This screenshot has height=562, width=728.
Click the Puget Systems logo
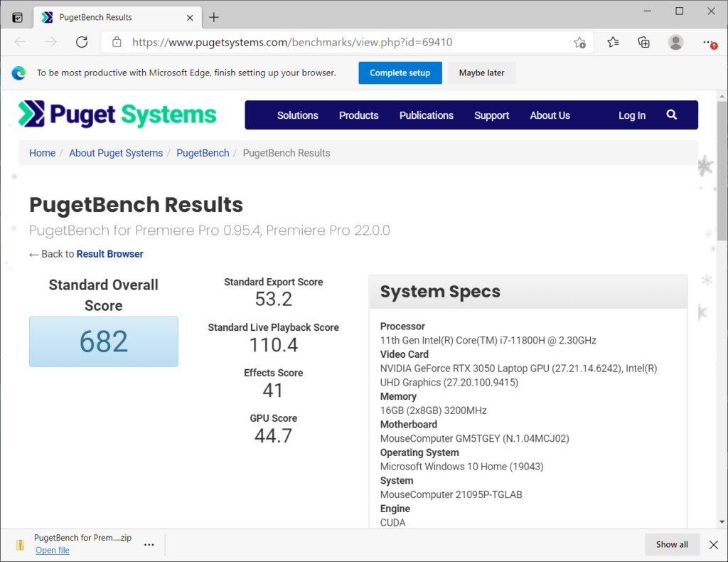pos(117,115)
